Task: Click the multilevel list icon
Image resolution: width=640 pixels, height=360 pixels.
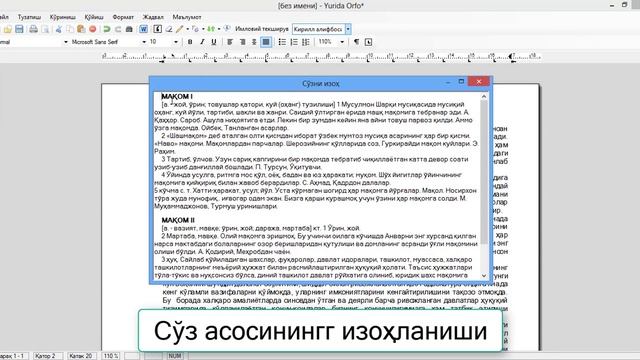Action: coord(306,42)
